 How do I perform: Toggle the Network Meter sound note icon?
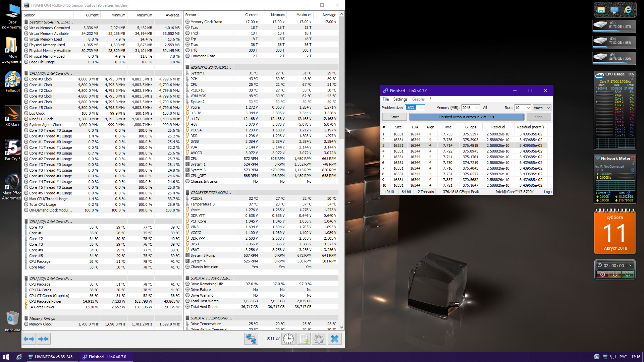[x=633, y=163]
